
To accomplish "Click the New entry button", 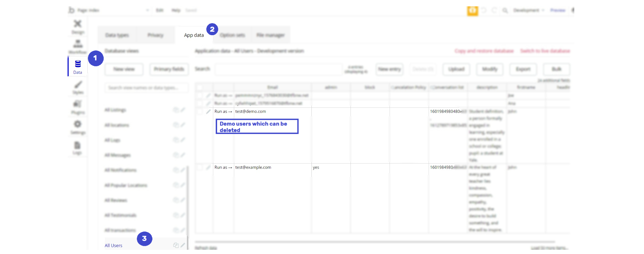I will [x=390, y=69].
